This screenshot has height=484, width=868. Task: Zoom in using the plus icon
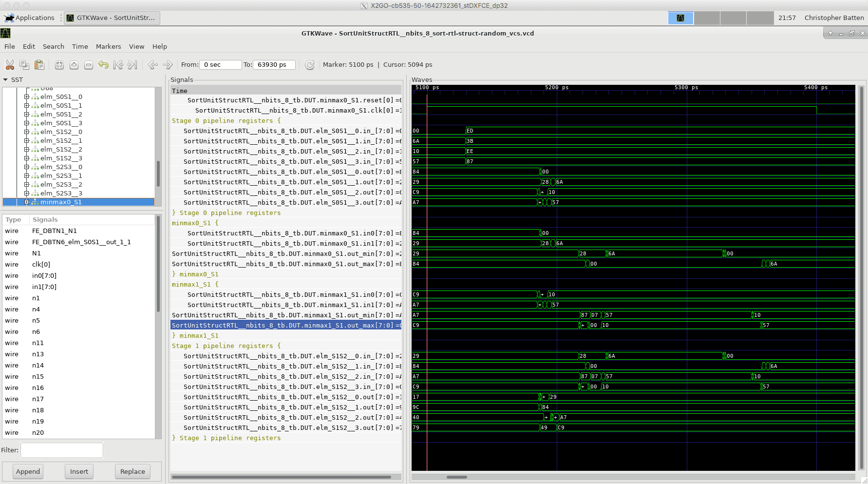click(x=74, y=65)
